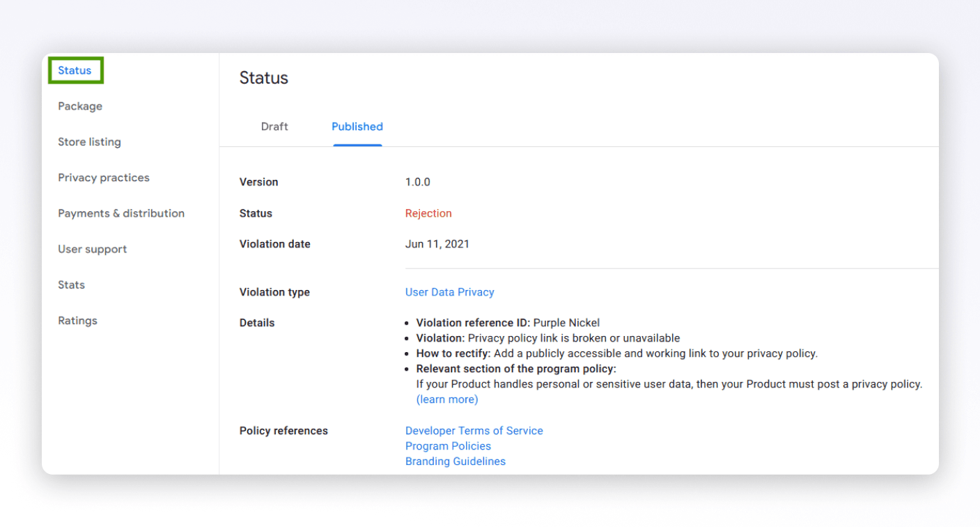The height and width of the screenshot is (527, 980).
Task: Click the version value 1.0.0
Action: coord(418,182)
